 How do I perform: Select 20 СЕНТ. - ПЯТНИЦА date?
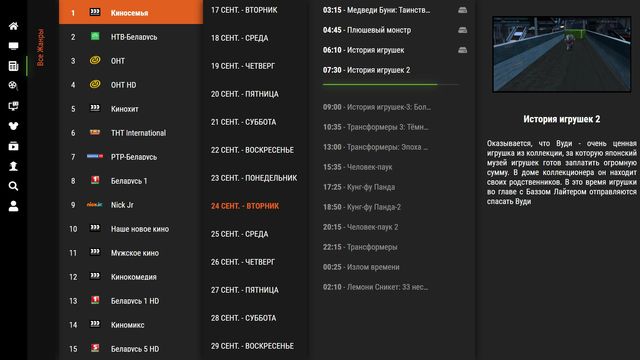(x=244, y=94)
